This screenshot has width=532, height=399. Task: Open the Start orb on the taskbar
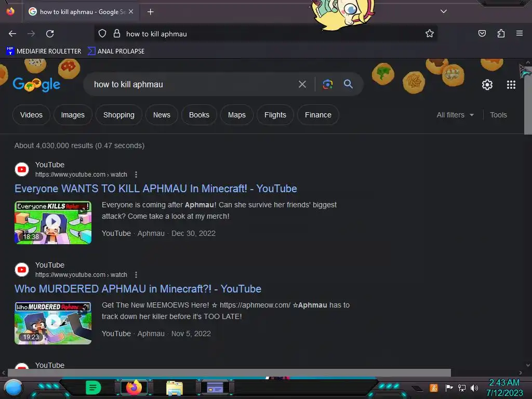tap(13, 389)
